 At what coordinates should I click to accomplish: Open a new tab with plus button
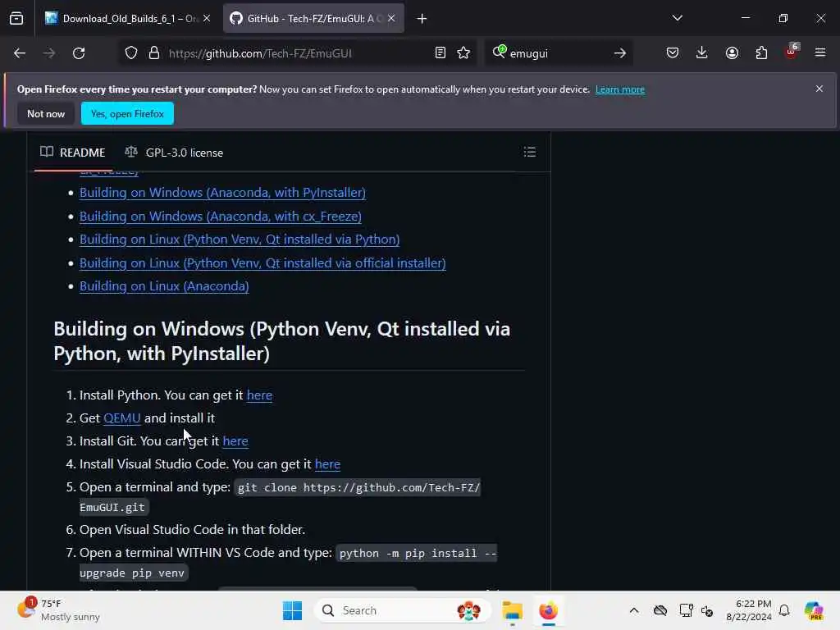click(422, 19)
